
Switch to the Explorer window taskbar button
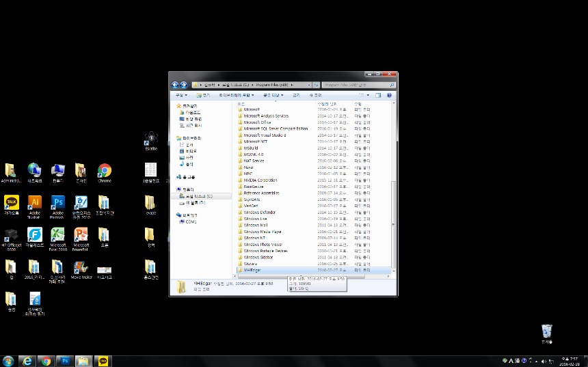83,361
